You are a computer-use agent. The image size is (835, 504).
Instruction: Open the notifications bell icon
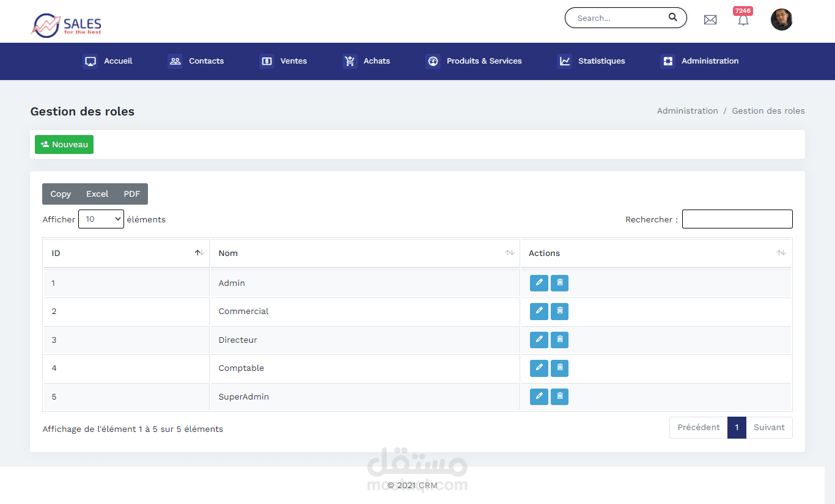[743, 20]
